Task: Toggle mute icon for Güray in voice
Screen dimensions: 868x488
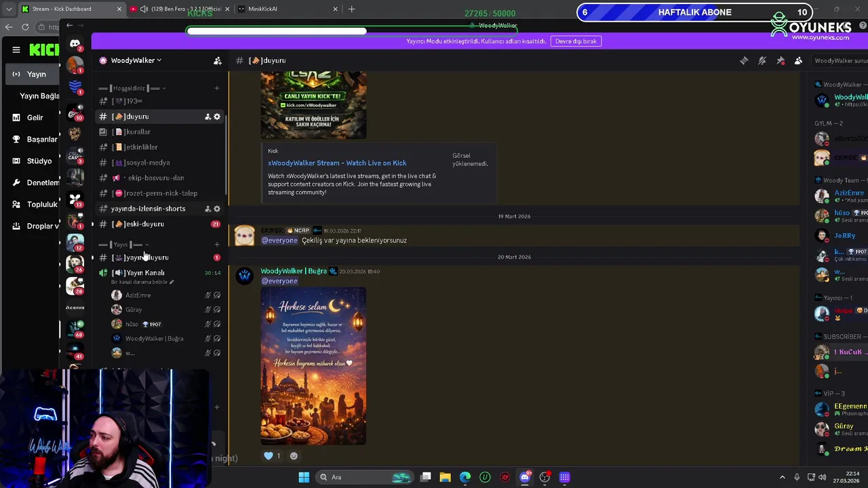Action: [x=208, y=310]
